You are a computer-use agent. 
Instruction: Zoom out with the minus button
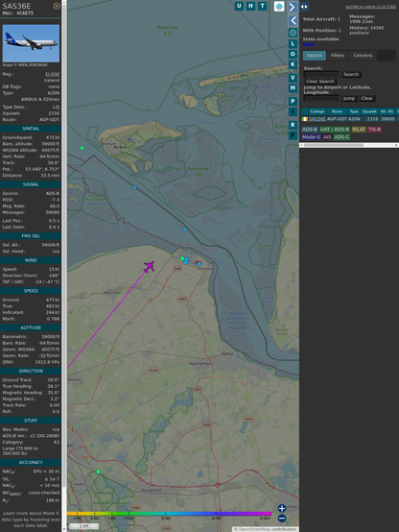(x=282, y=519)
